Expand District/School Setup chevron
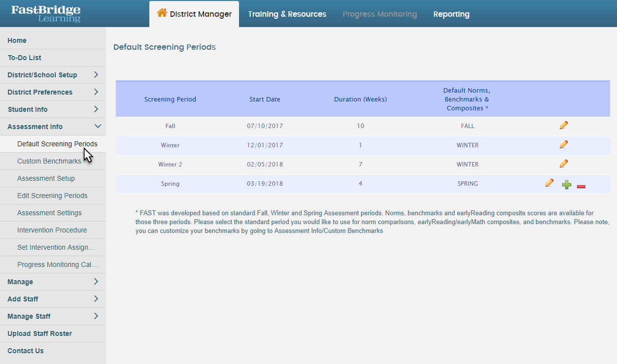This screenshot has width=617, height=364. coord(96,75)
